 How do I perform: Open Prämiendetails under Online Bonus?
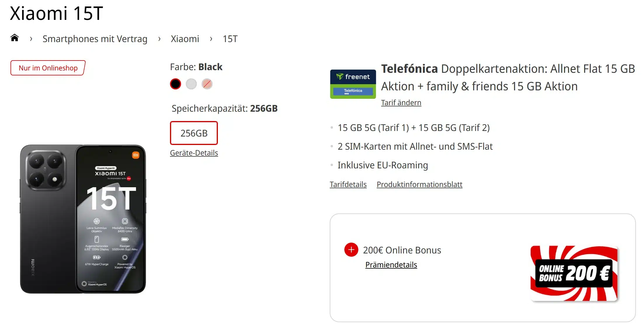pos(391,265)
